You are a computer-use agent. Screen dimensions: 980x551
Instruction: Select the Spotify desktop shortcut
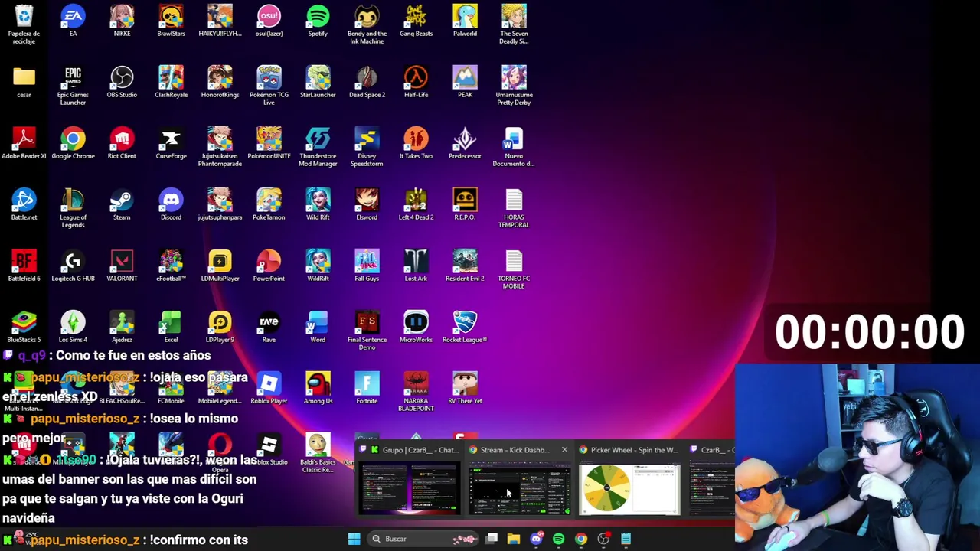tap(318, 21)
